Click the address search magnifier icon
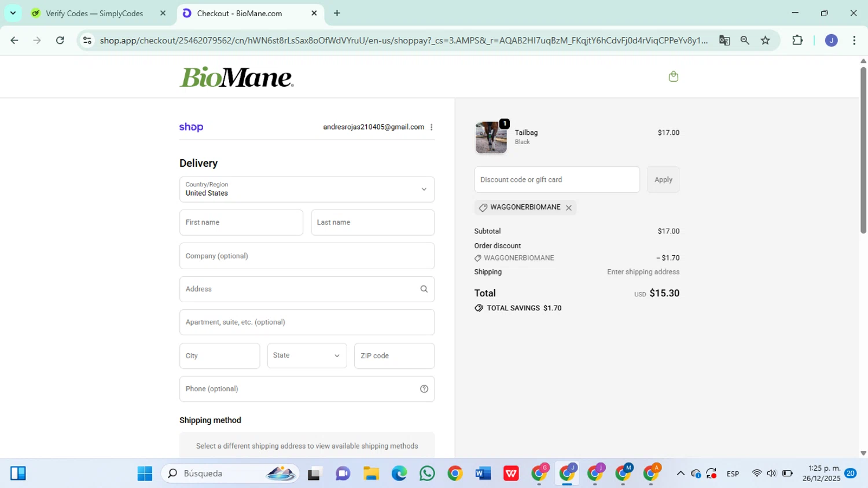 [424, 289]
